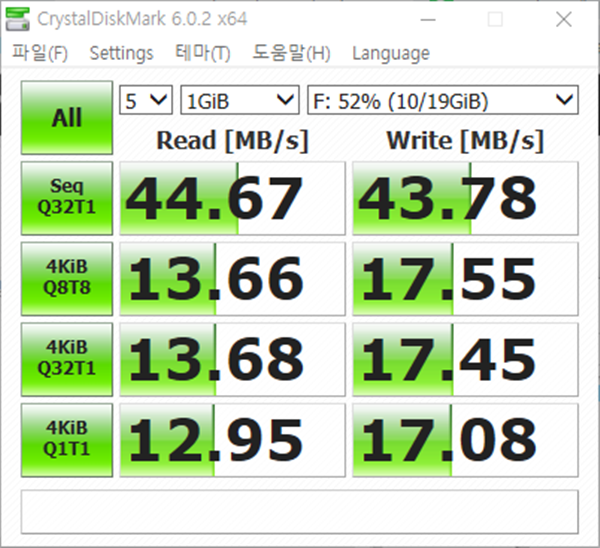Select the 4KiB Q1T1 write value 17.08
Image resolution: width=600 pixels, height=548 pixels.
[x=465, y=440]
